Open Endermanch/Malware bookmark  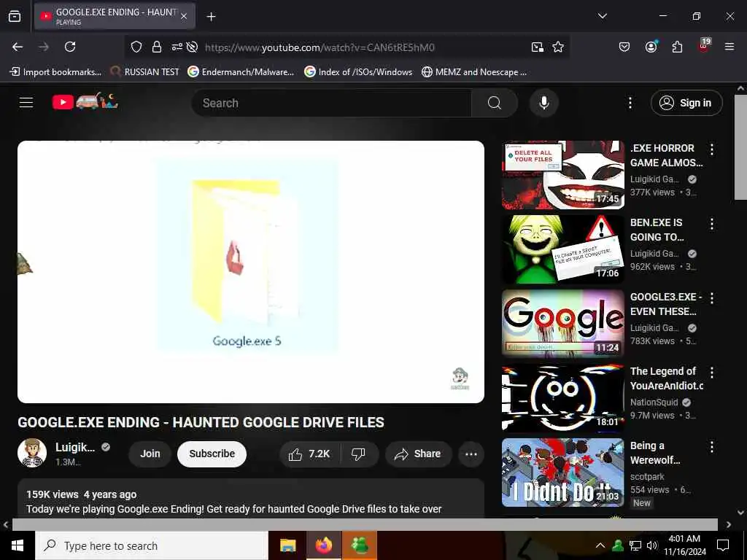(x=241, y=72)
